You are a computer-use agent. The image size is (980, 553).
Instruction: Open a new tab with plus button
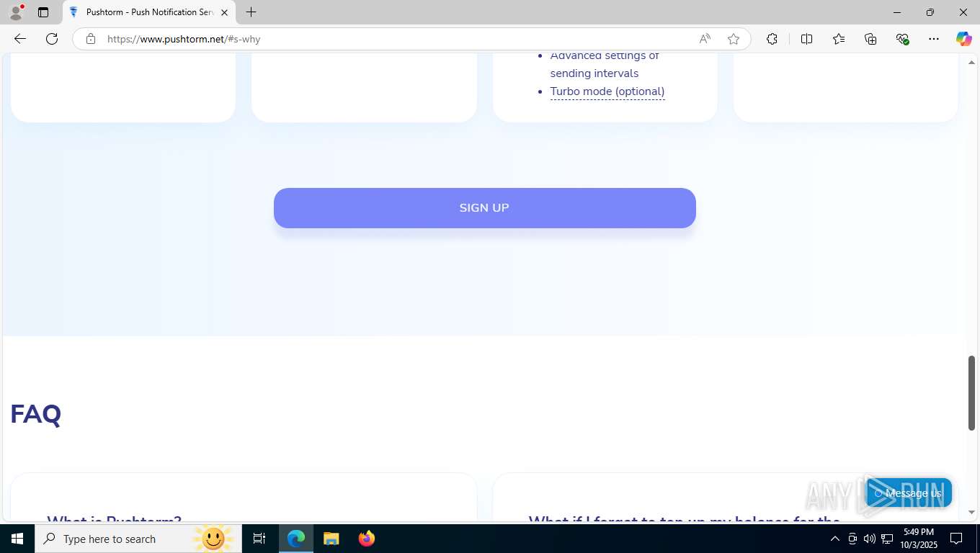(x=251, y=12)
